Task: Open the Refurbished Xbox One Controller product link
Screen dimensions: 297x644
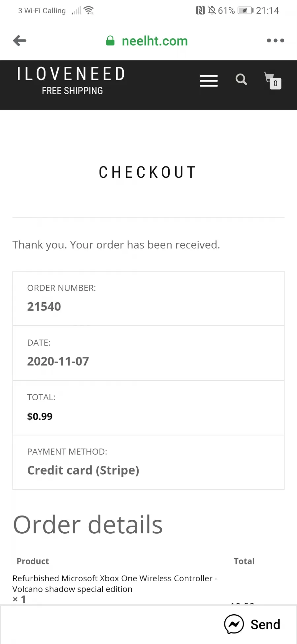Action: click(x=115, y=584)
